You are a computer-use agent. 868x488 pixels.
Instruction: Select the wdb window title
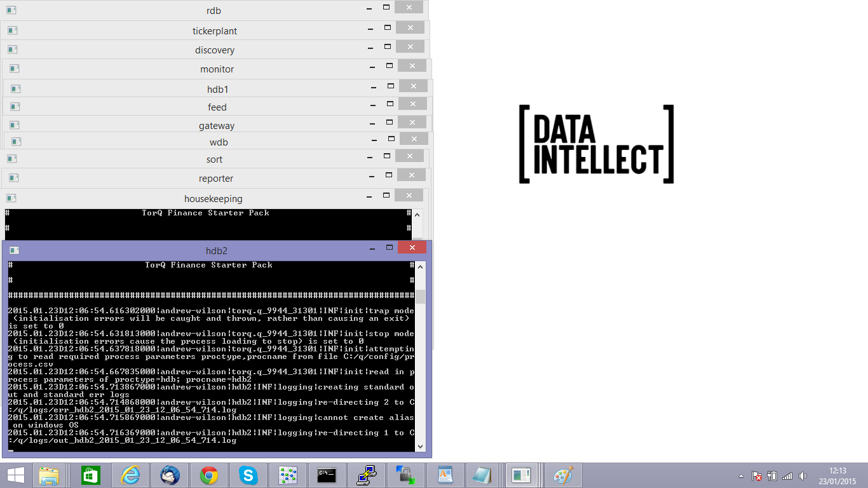(219, 142)
